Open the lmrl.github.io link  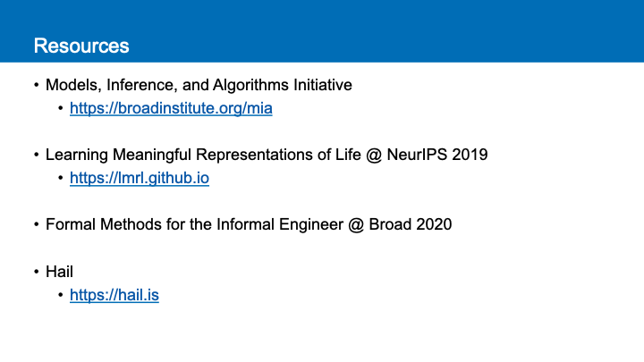coord(140,178)
